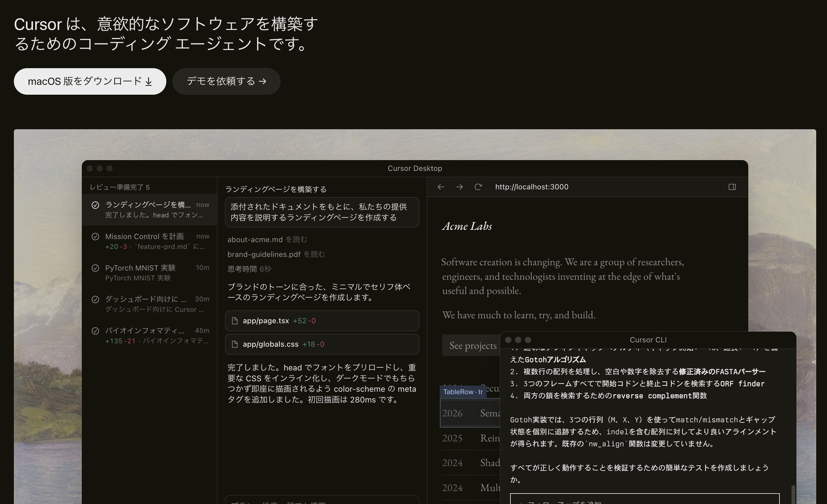827x504 pixels.
Task: Click the +20 -3 change summary
Action: [x=116, y=247]
